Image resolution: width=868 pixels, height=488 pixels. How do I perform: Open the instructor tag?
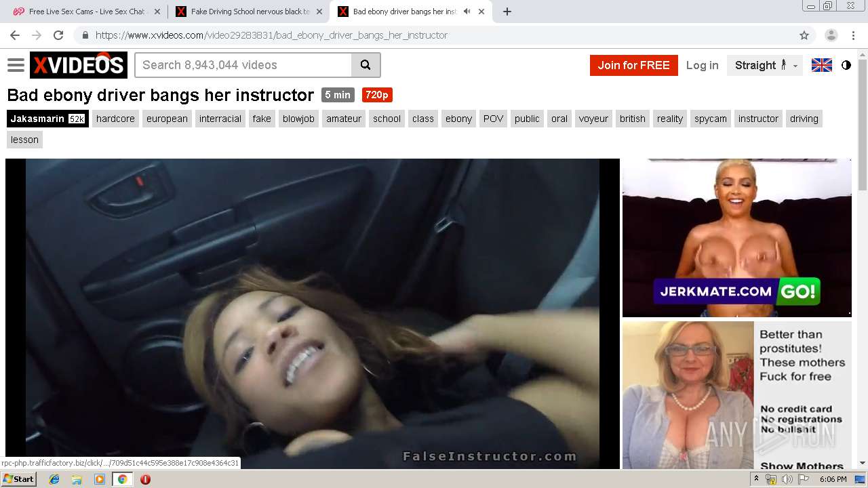758,119
